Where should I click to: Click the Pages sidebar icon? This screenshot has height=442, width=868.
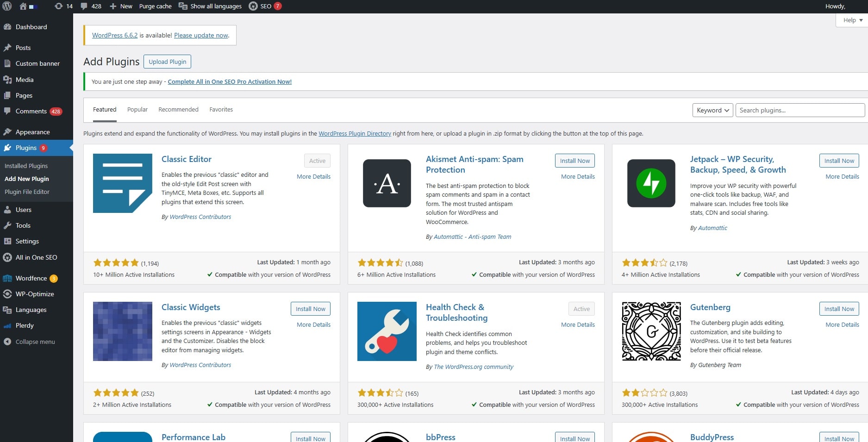(x=7, y=95)
